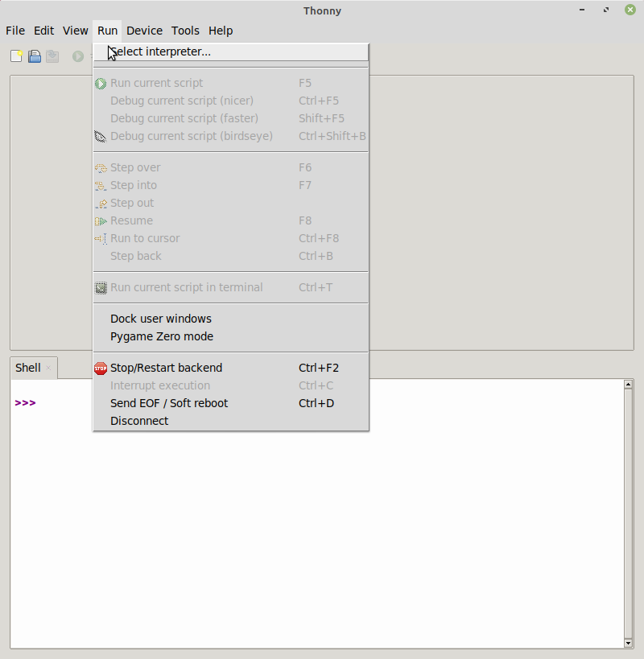Click inside the Shell prompt area
The image size is (644, 659).
[x=317, y=513]
